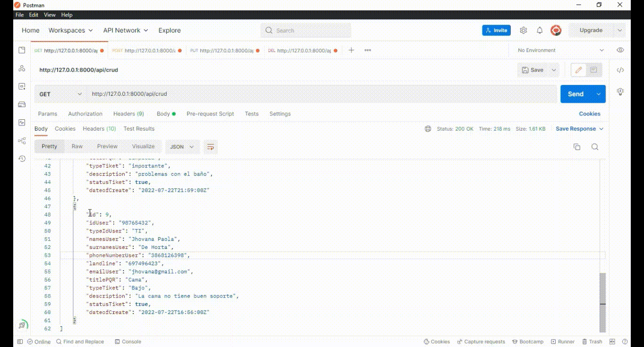Search within the response body
Viewport: 644px width, 347px height.
point(595,147)
